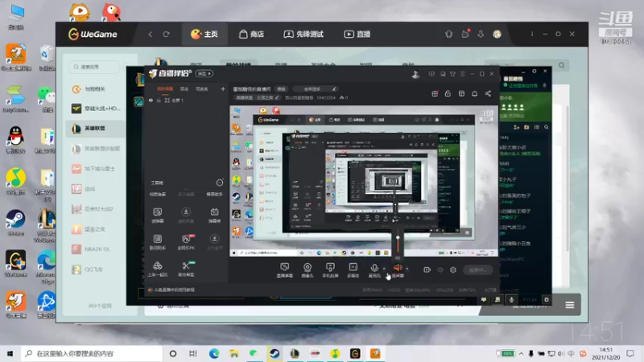Open hamburger menu on bottom-right floating bar

(x=570, y=305)
